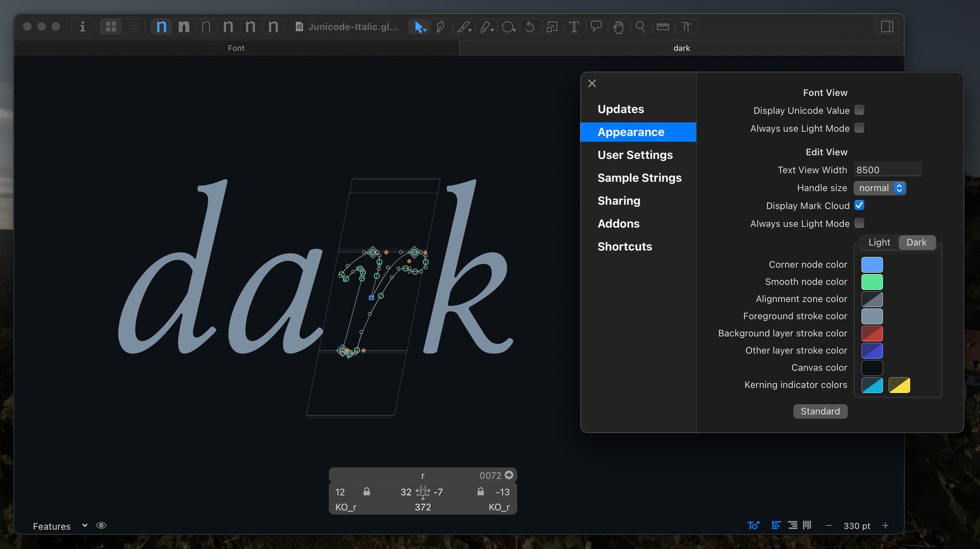
Task: Select the Draw (pen) tool
Action: tap(440, 27)
